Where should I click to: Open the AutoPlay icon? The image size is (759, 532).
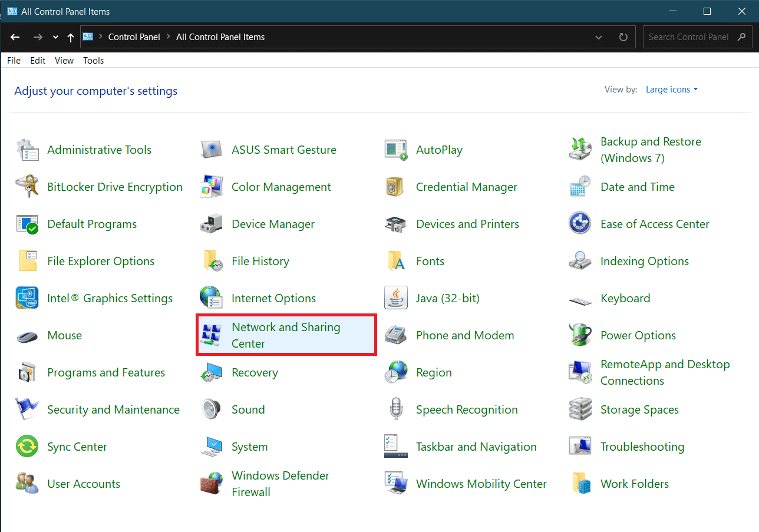tap(396, 150)
